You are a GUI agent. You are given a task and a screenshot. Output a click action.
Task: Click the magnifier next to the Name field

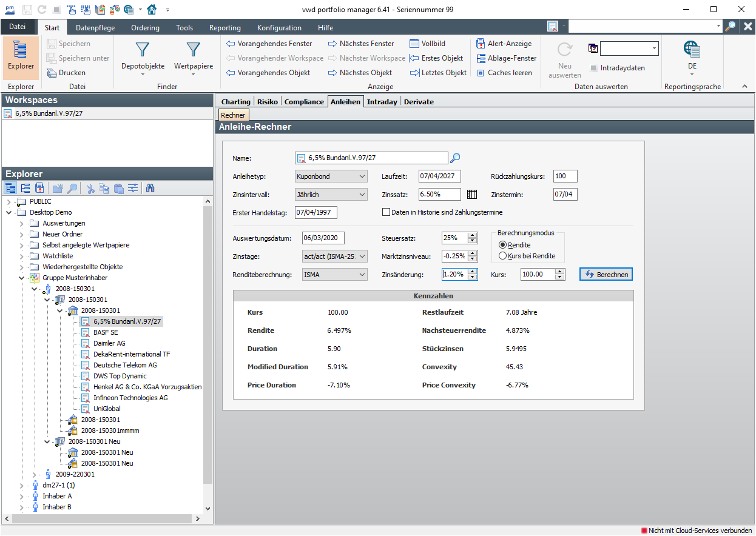455,158
